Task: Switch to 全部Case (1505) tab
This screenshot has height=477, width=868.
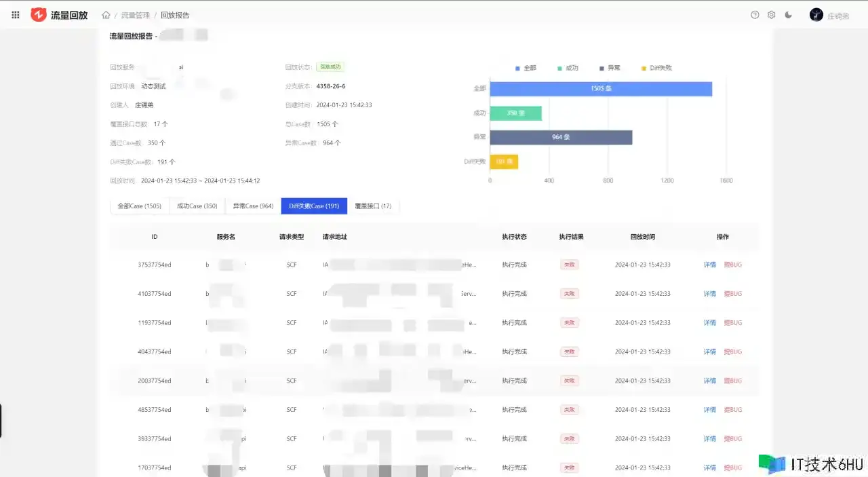Action: pos(139,206)
